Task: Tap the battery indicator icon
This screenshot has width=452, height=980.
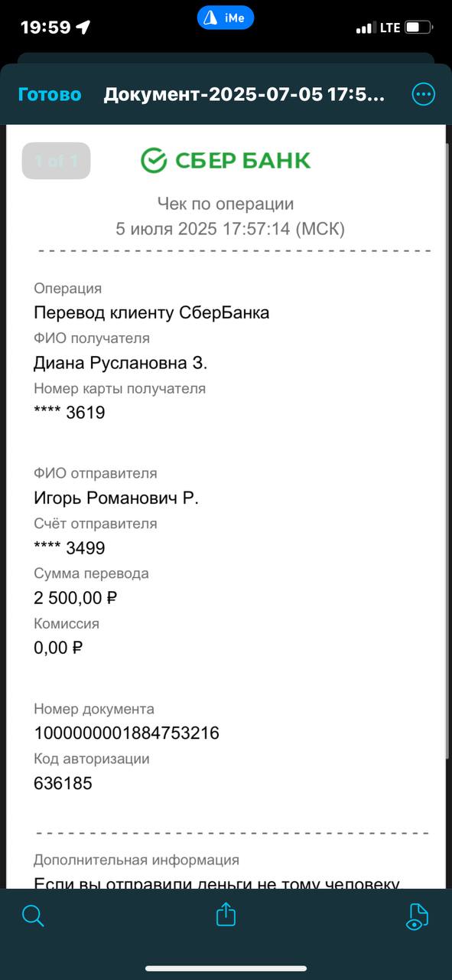Action: [x=418, y=28]
